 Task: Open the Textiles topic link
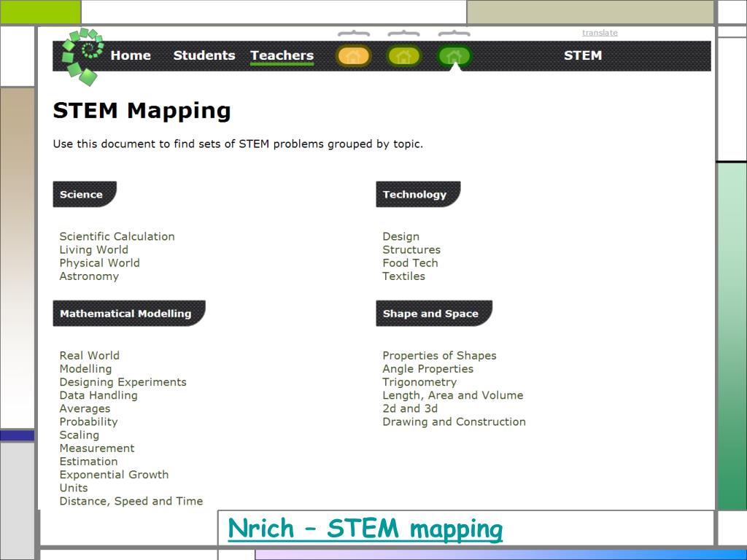coord(404,276)
